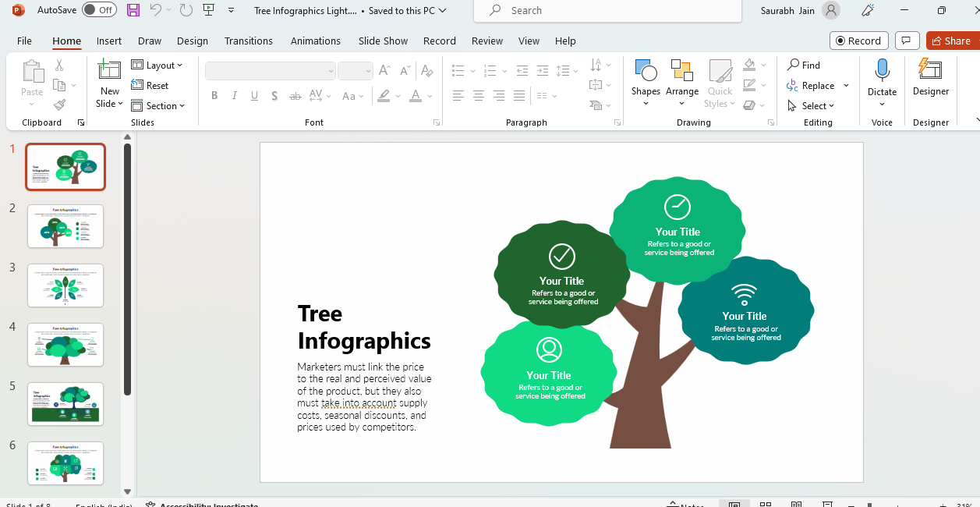The image size is (980, 507).
Task: Select slide 5 thumbnail
Action: tap(65, 404)
